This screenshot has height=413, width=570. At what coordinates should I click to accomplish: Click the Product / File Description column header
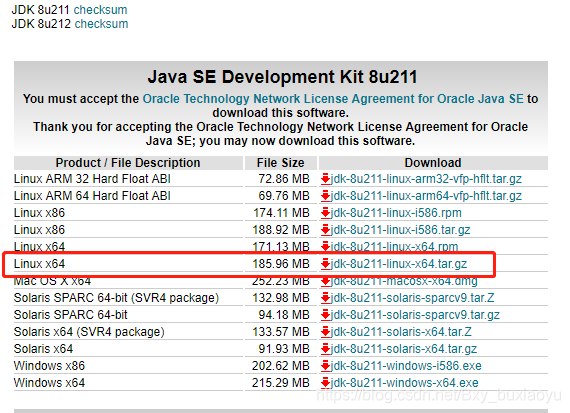128,163
